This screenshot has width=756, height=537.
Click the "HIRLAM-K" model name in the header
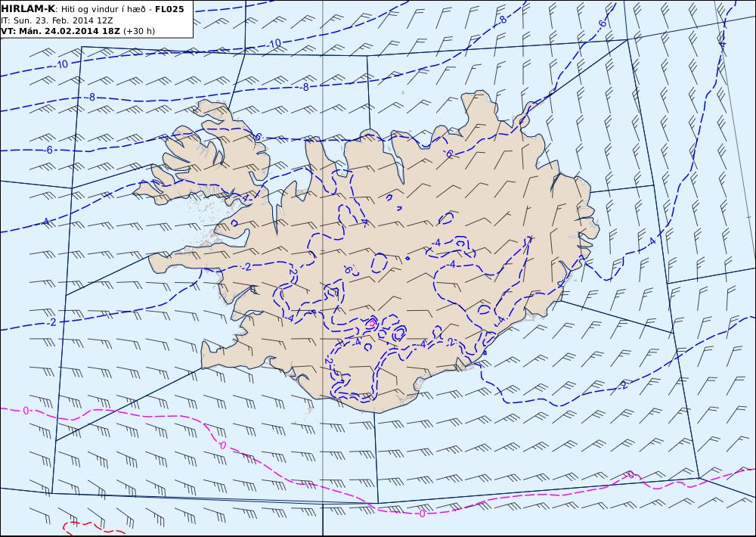tap(28, 8)
